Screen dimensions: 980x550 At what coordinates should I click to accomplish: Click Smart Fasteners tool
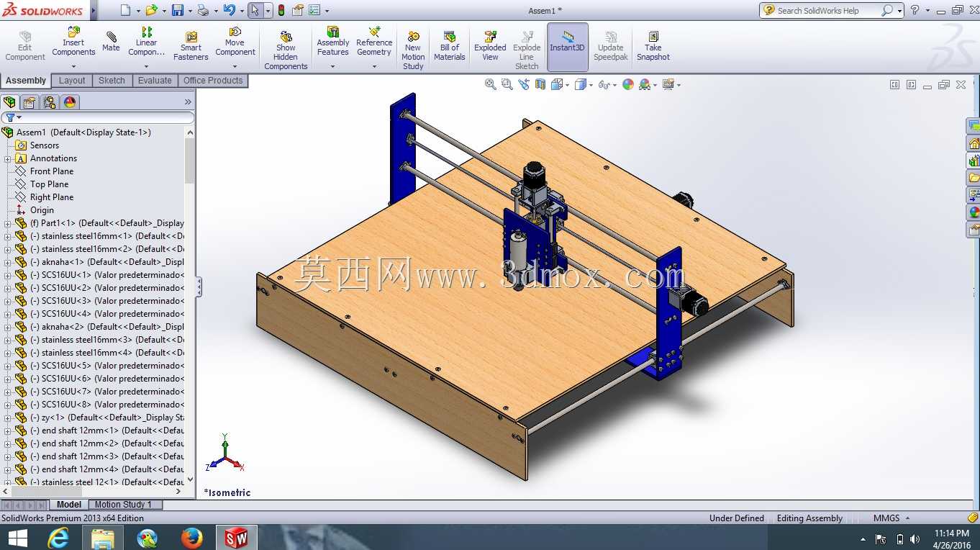click(x=191, y=46)
